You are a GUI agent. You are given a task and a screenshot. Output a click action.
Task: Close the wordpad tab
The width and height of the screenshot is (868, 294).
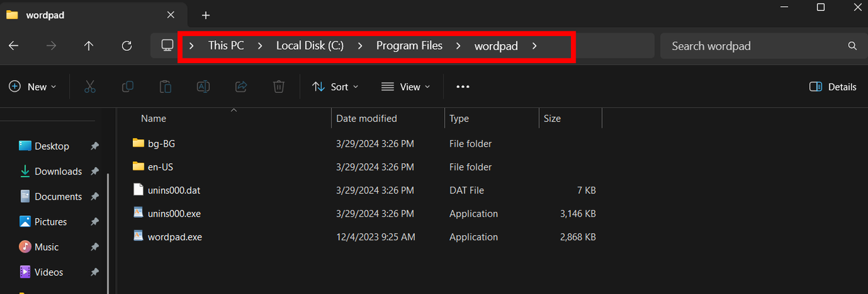(171, 15)
